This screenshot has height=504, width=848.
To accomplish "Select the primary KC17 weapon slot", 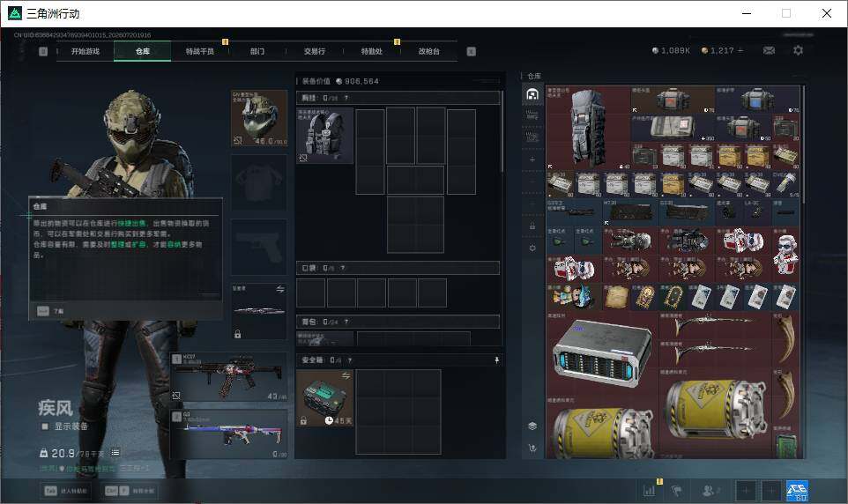I will 229,377.
